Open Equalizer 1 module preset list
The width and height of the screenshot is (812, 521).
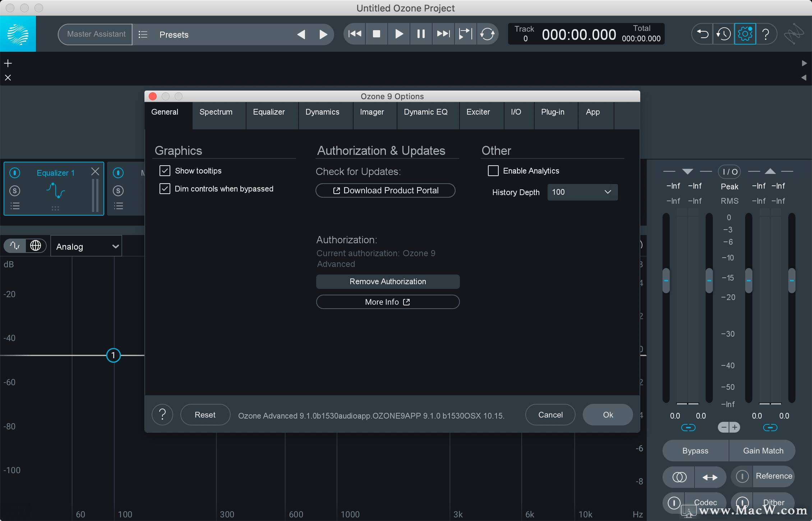15,206
